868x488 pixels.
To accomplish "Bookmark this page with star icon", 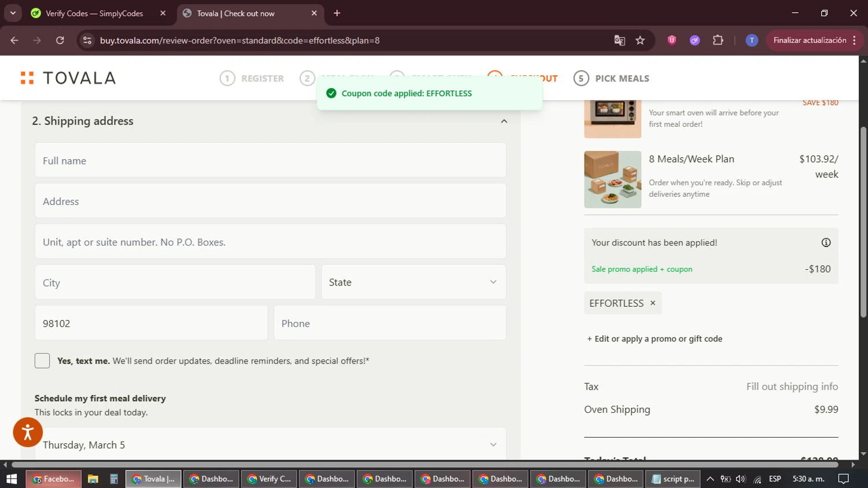I will 640,41.
